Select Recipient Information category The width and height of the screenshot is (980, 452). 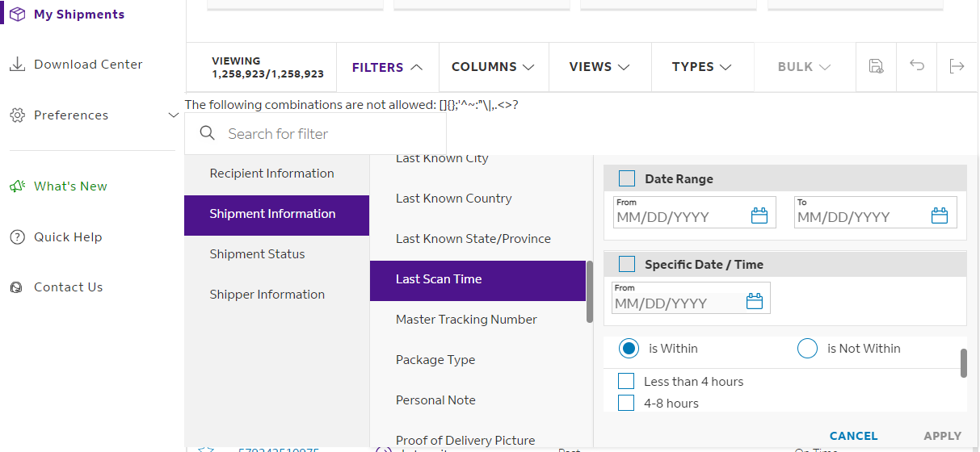(x=277, y=174)
